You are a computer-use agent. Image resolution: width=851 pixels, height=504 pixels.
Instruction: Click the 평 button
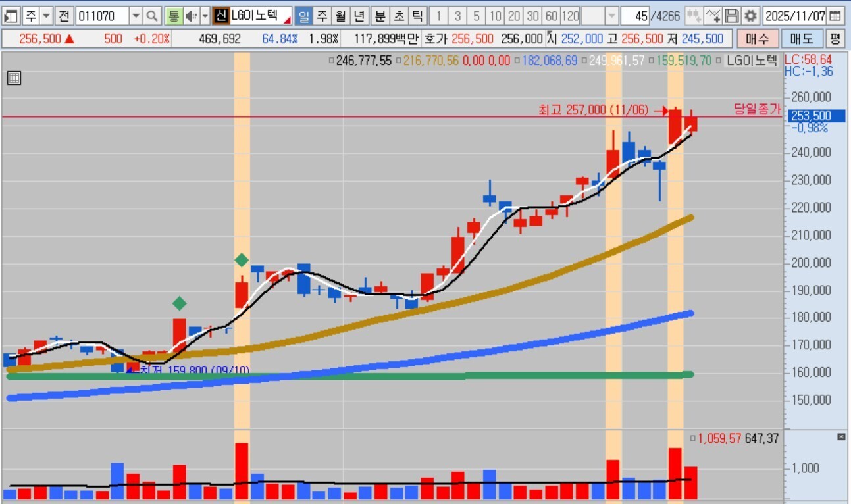tap(835, 39)
